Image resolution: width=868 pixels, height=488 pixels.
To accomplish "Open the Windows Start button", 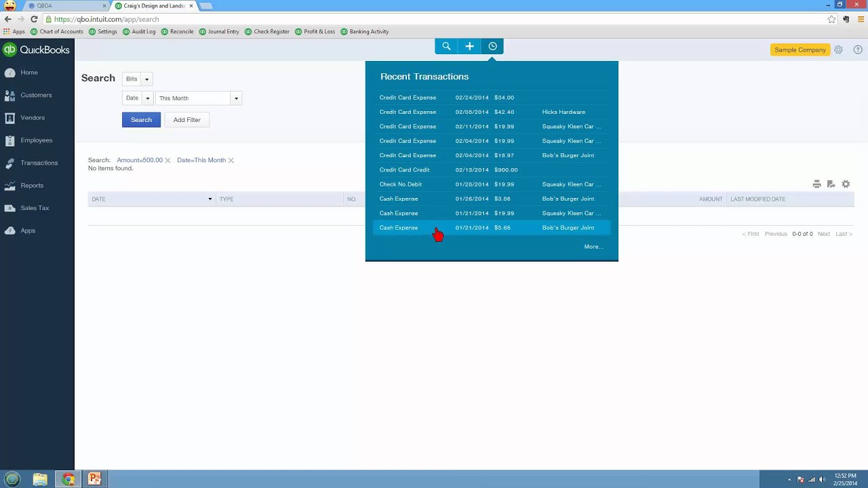I will [x=12, y=479].
